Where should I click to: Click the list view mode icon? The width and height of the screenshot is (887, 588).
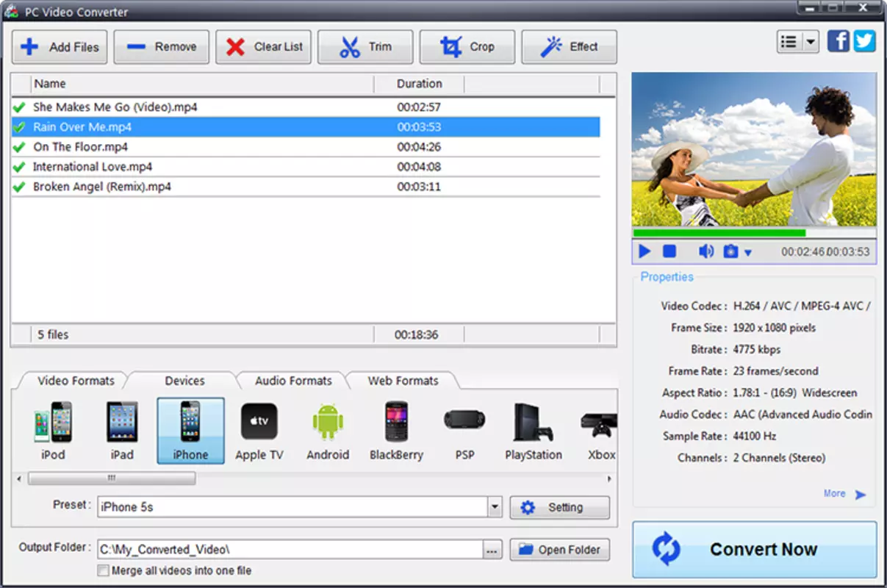[x=789, y=42]
